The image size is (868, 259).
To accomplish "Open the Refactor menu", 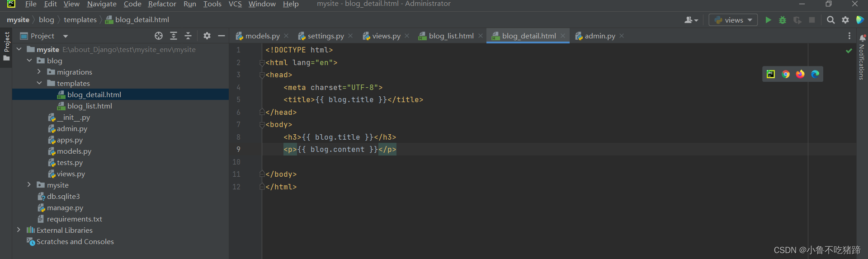I will point(162,4).
